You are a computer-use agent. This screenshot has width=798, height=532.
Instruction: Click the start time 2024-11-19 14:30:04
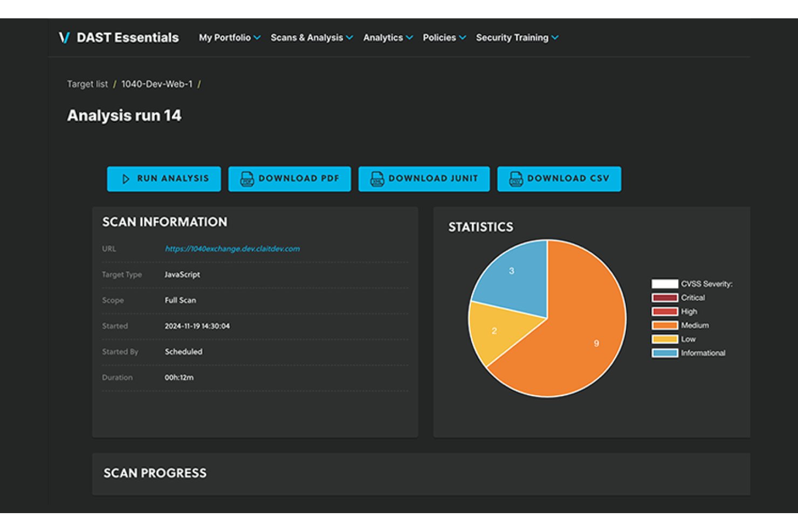(x=197, y=326)
